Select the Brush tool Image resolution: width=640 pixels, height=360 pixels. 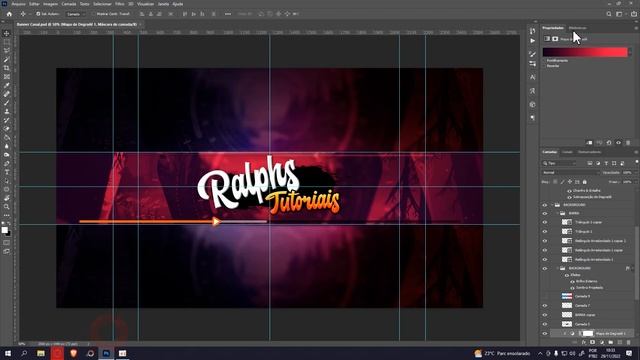click(7, 102)
